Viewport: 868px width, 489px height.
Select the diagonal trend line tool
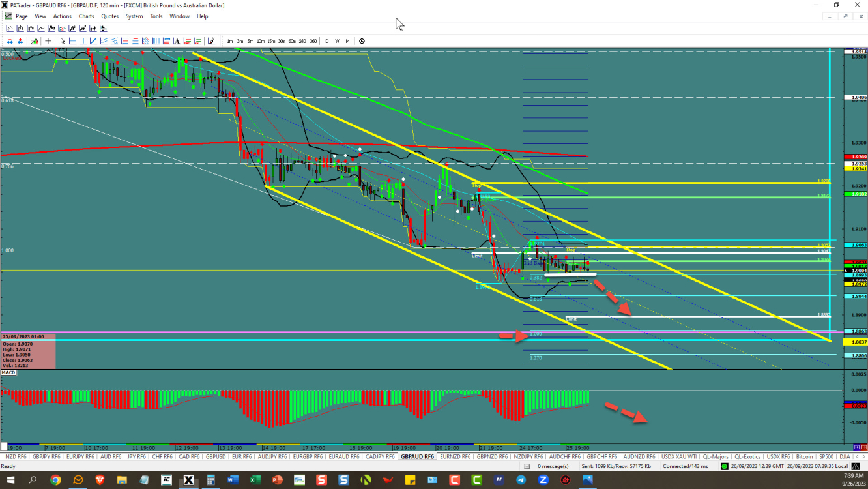pos(93,41)
